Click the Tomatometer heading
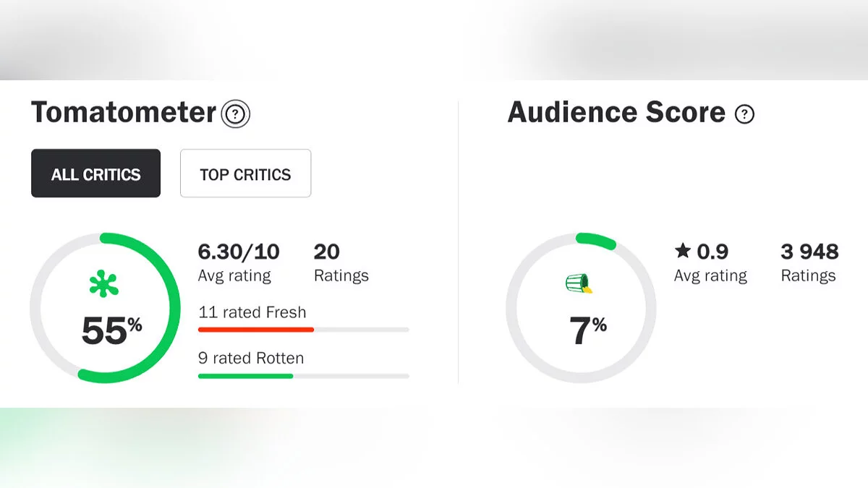This screenshot has width=868, height=488. [124, 114]
